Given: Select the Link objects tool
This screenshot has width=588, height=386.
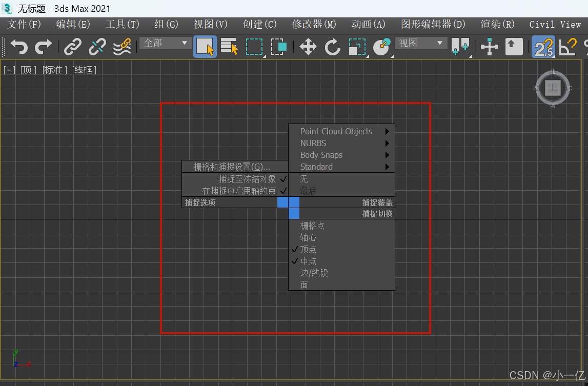Looking at the screenshot, I should (x=73, y=47).
